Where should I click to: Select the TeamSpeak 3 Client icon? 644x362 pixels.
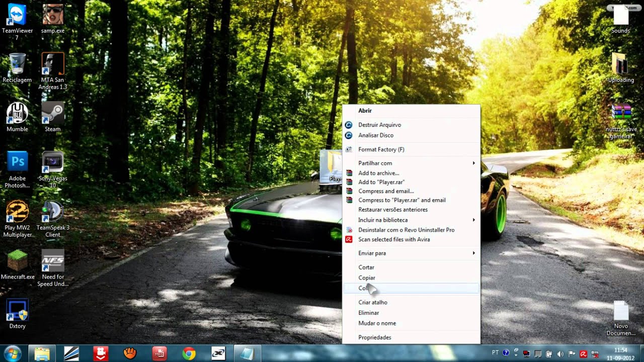(x=52, y=219)
